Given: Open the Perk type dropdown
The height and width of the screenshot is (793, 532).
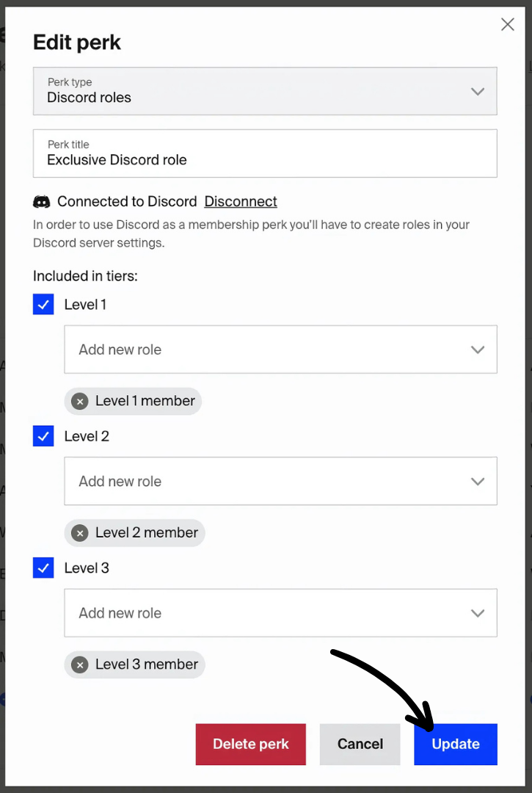Looking at the screenshot, I should (x=264, y=91).
